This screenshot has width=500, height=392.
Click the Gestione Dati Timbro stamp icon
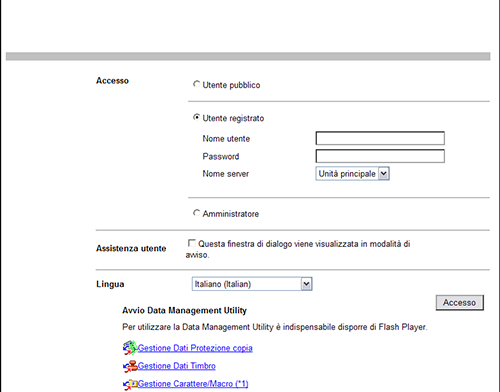tap(130, 366)
